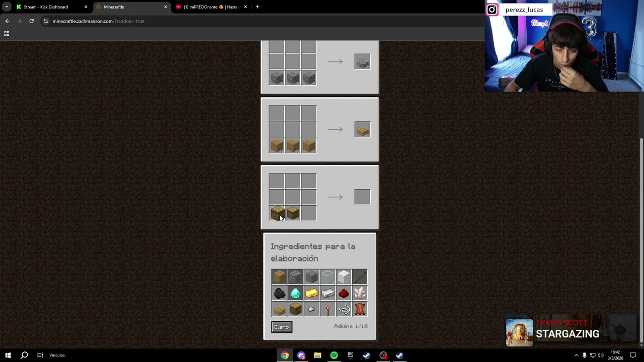
Task: Open the Windows Start menu
Action: [8, 355]
